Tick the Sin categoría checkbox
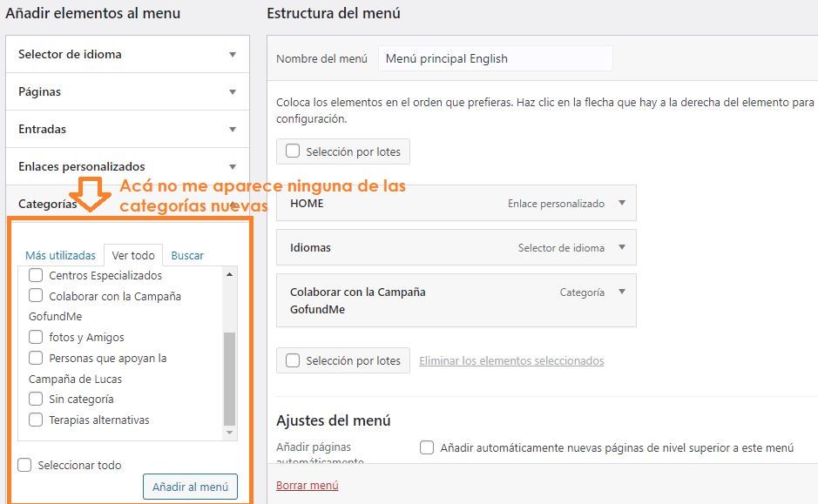Viewport: 818px width, 504px height. 36,399
